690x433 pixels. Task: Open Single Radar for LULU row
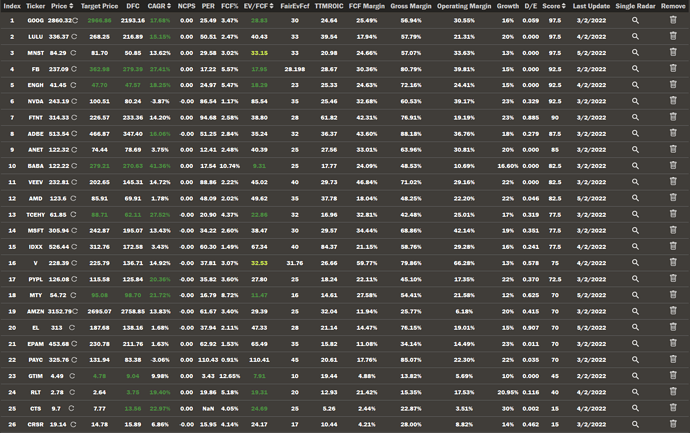[635, 37]
